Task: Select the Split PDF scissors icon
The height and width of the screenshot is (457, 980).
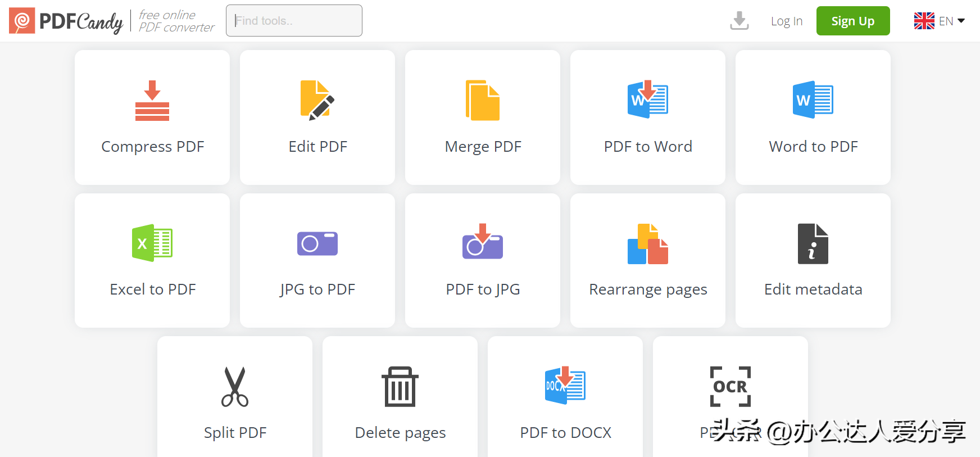Action: pyautogui.click(x=235, y=387)
